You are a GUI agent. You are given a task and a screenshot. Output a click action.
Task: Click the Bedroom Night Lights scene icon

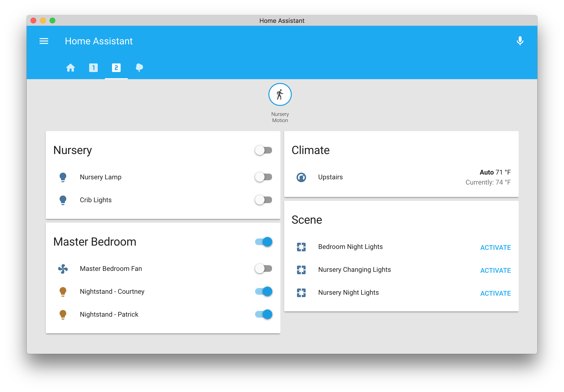[301, 247]
